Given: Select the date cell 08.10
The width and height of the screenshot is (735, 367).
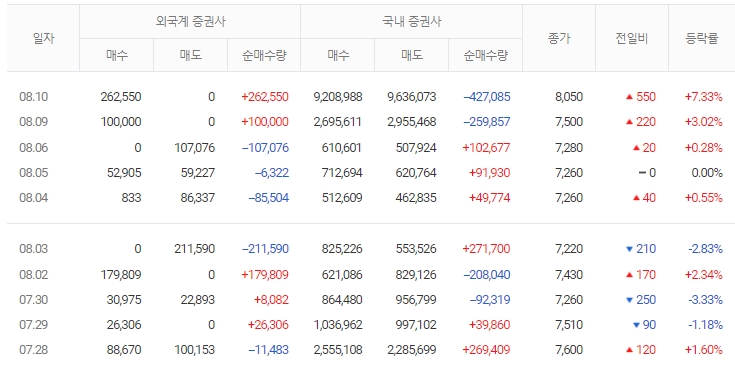Looking at the screenshot, I should (x=34, y=97).
